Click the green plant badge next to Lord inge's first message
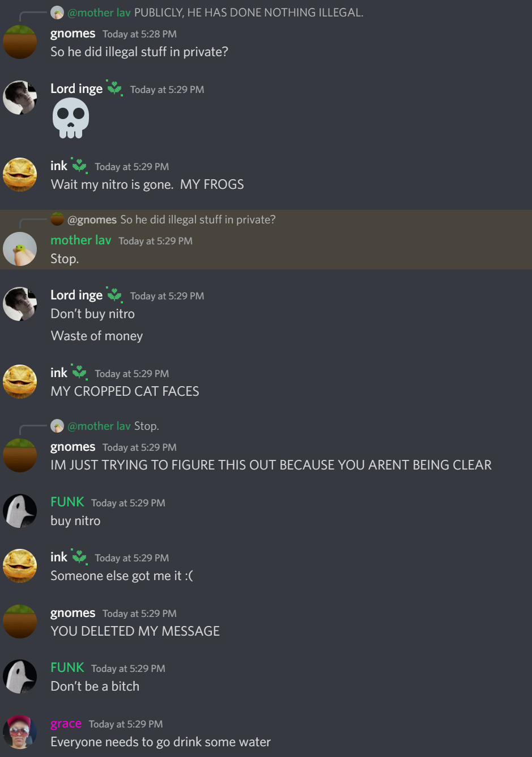The width and height of the screenshot is (532, 757). click(x=114, y=88)
